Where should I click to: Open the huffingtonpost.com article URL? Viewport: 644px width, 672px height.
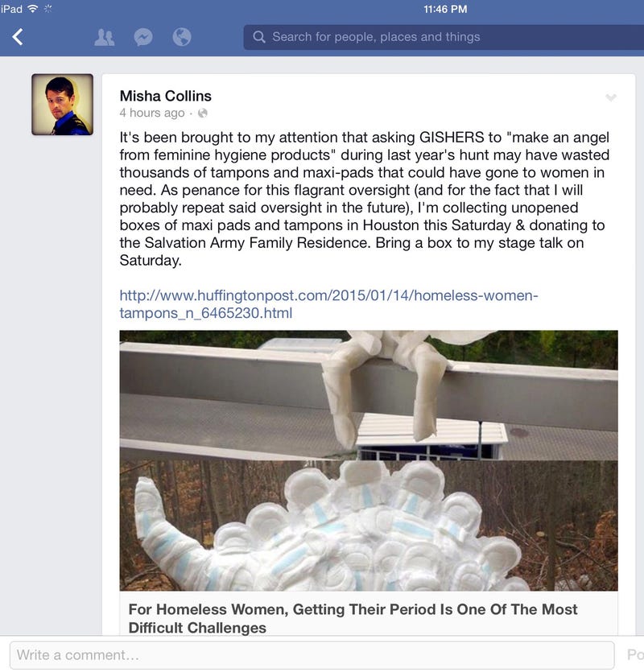(x=328, y=304)
